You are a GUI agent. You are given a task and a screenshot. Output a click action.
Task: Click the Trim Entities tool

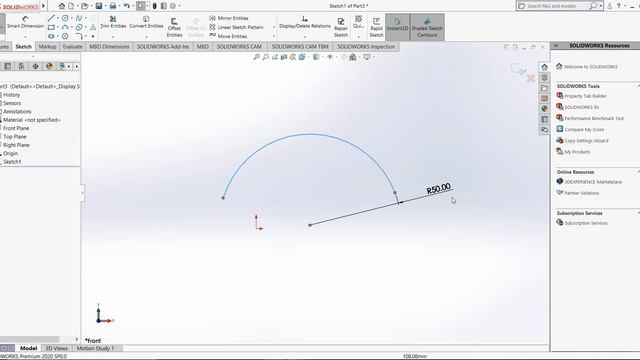point(113,22)
